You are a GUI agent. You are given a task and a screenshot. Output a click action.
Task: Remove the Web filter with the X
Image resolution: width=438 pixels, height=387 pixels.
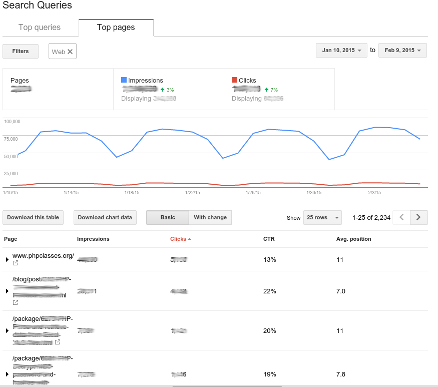point(70,52)
